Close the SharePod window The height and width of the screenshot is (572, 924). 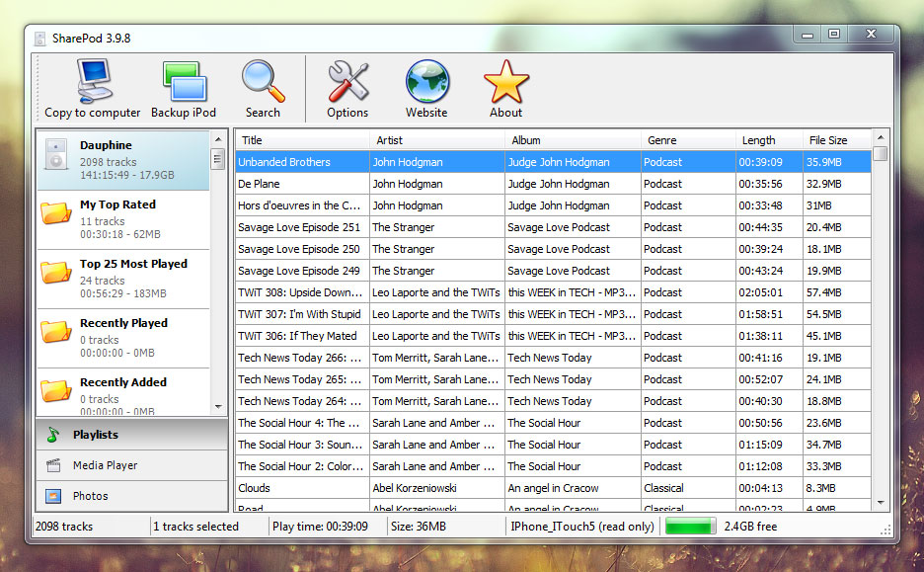click(x=872, y=35)
